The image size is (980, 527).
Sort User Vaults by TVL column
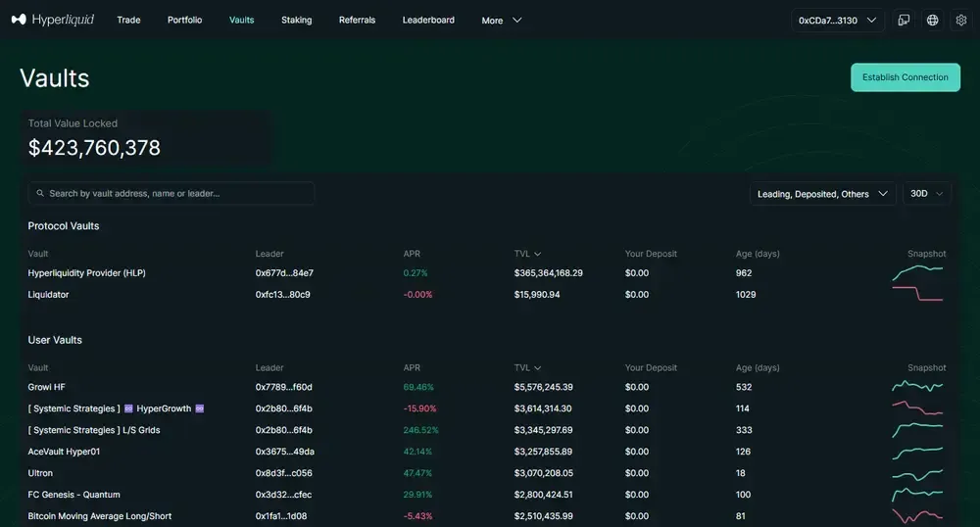coord(527,368)
